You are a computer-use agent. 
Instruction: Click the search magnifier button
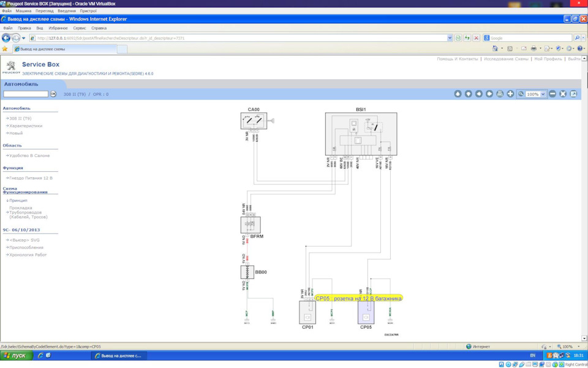(x=577, y=38)
